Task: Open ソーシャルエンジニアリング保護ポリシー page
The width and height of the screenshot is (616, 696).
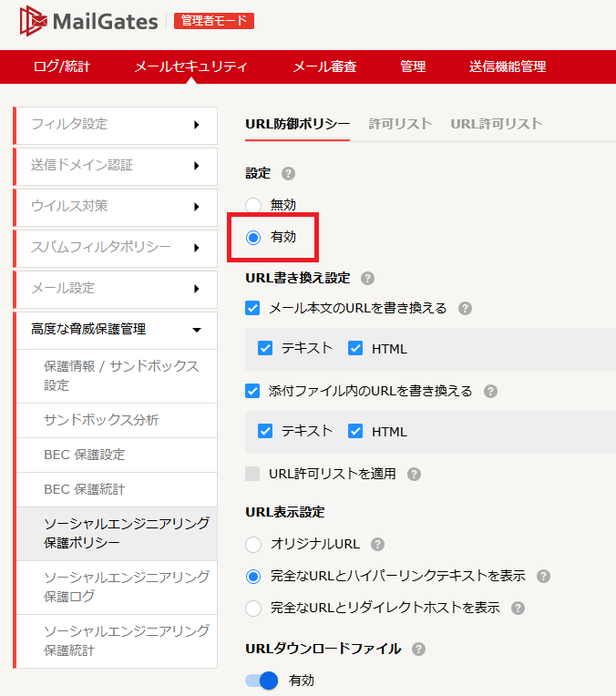Action: (x=117, y=534)
